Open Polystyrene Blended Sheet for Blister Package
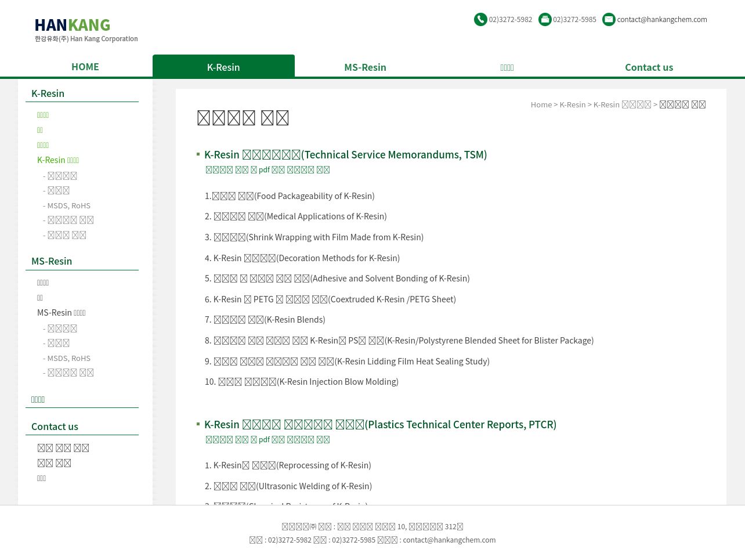The height and width of the screenshot is (560, 745). point(399,341)
